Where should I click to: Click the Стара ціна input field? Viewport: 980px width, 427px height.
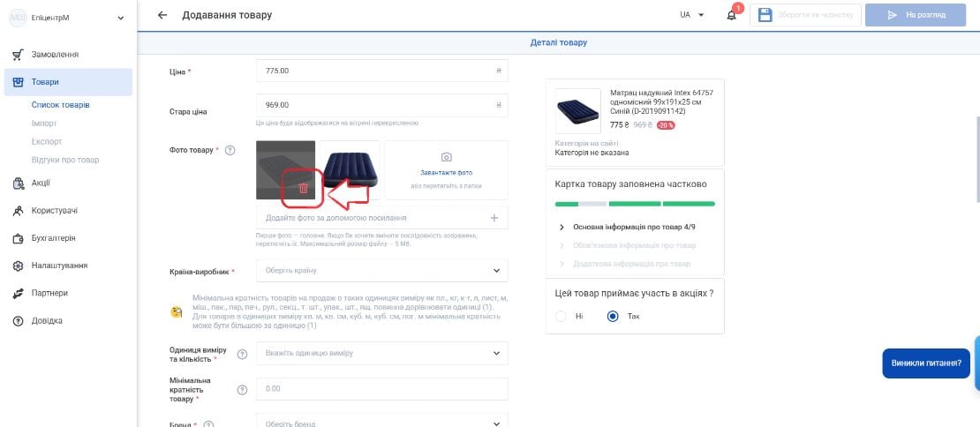tap(382, 105)
